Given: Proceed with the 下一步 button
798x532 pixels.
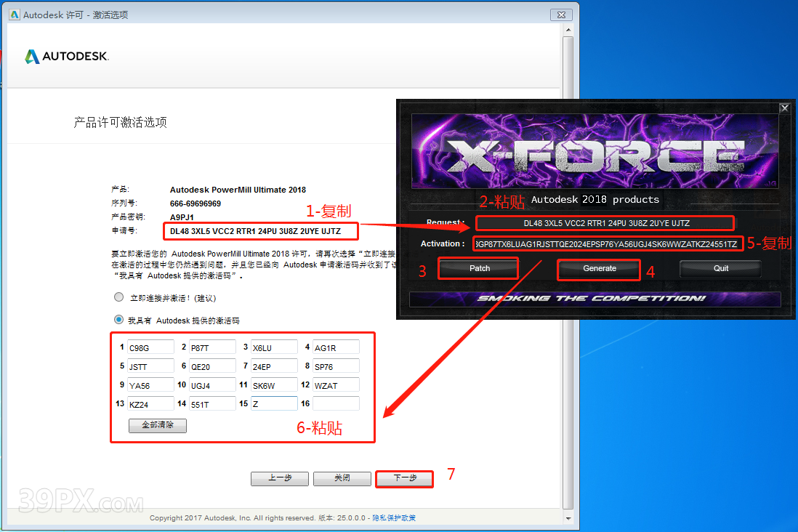Looking at the screenshot, I should tap(405, 478).
